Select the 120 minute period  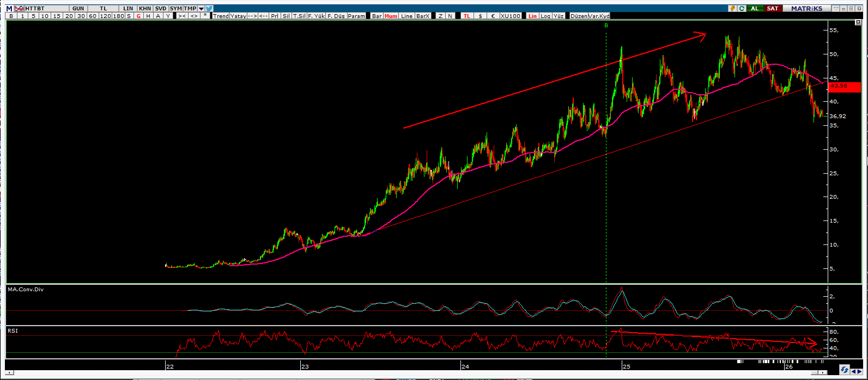point(106,16)
